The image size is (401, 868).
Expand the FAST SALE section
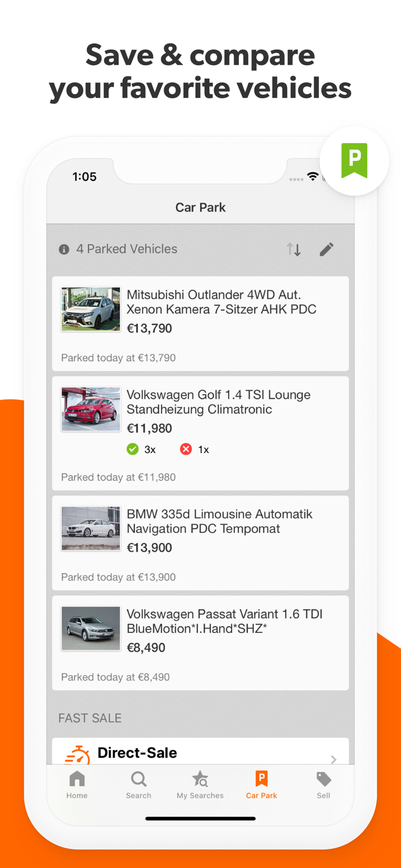pos(90,718)
